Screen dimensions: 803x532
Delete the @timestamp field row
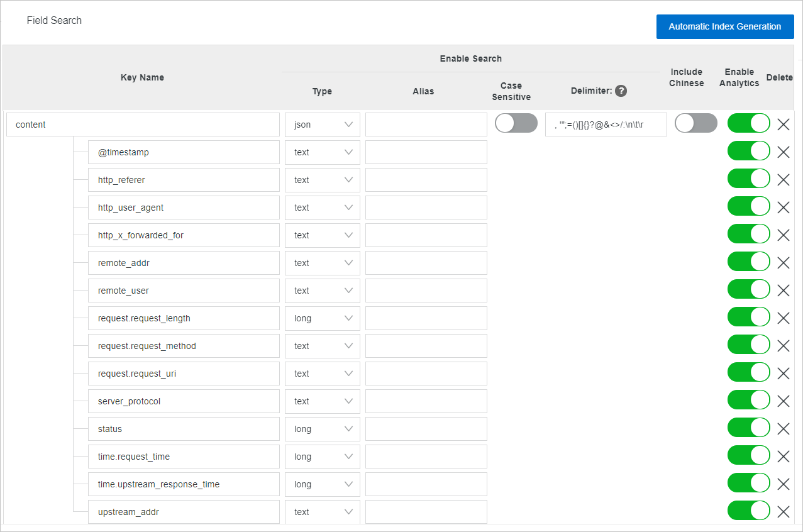[x=784, y=152]
